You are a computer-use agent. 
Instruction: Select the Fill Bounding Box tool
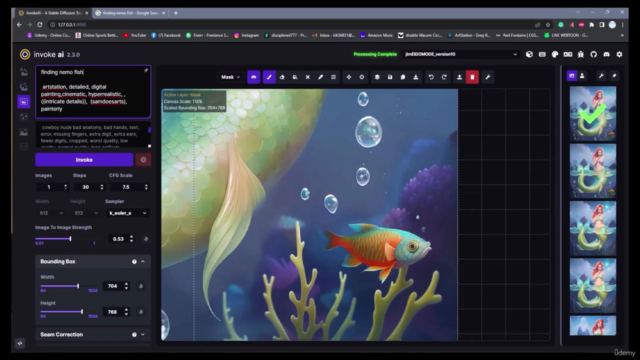(x=295, y=77)
